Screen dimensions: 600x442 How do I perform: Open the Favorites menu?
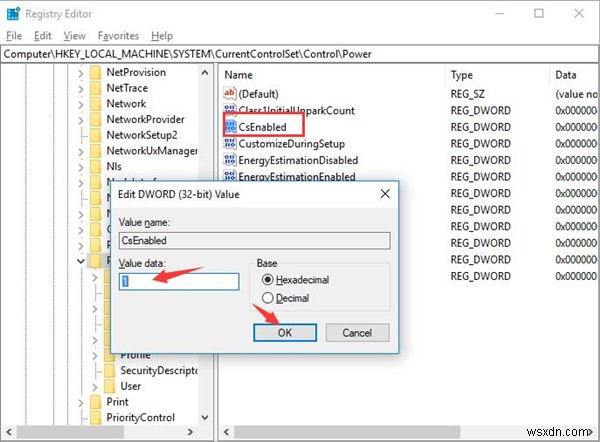pyautogui.click(x=118, y=36)
